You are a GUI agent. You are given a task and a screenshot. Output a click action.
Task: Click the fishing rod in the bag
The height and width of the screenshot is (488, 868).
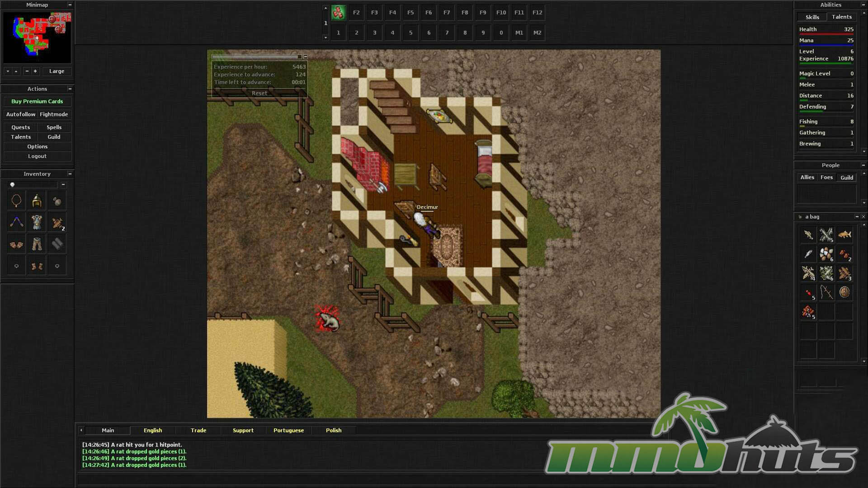pyautogui.click(x=826, y=292)
